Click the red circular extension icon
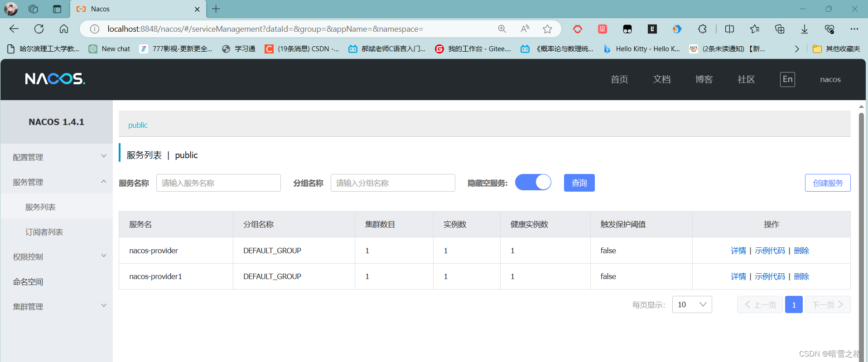 pos(578,29)
